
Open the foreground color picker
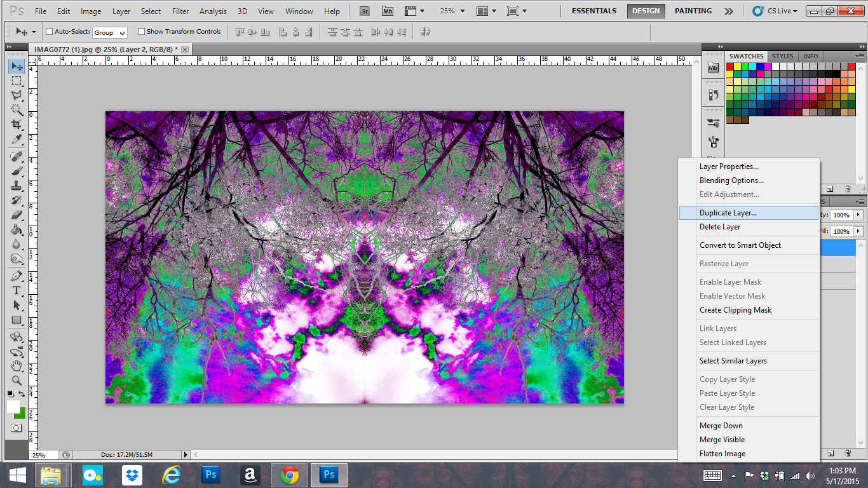click(13, 407)
